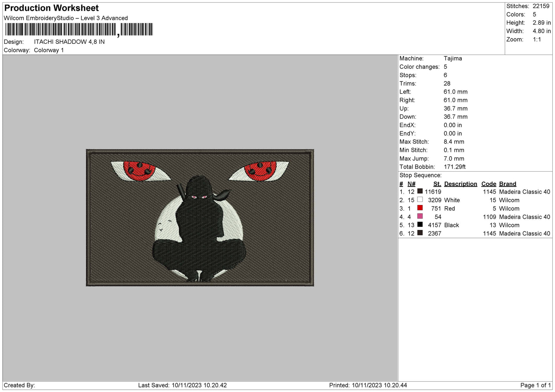
Task: Click the 'Printed: 10/11/2023 10.20.44' text
Action: pos(368,385)
